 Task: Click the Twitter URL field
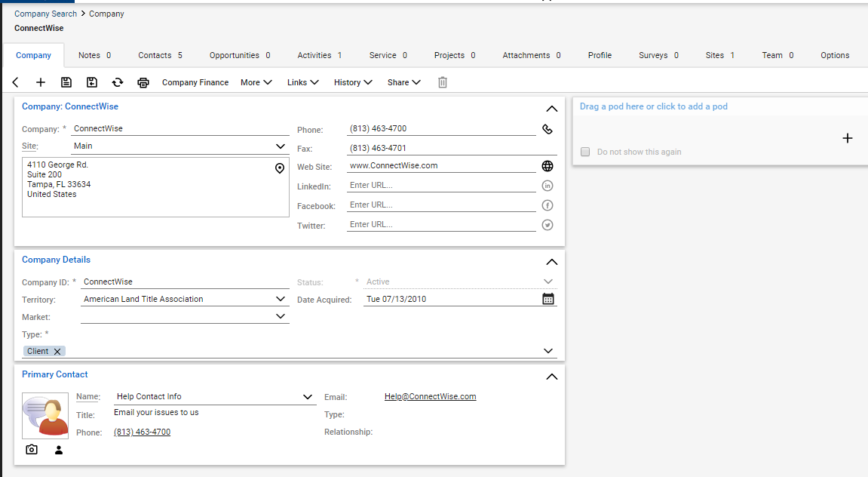[441, 224]
